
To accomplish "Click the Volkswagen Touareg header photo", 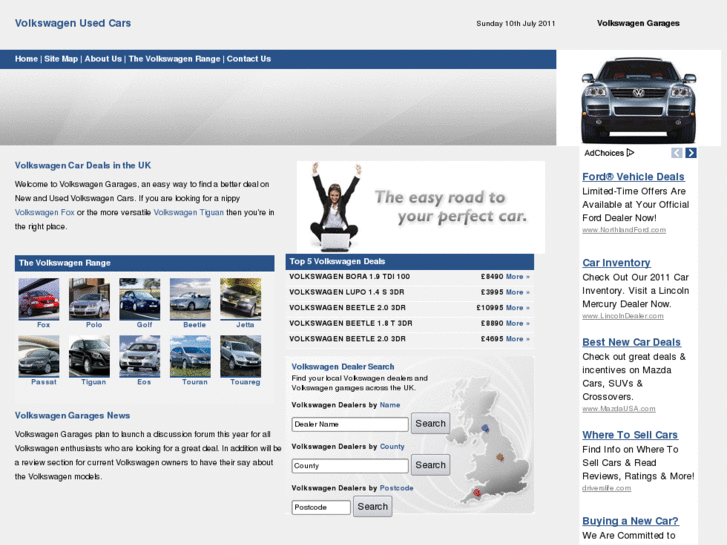I will [639, 98].
